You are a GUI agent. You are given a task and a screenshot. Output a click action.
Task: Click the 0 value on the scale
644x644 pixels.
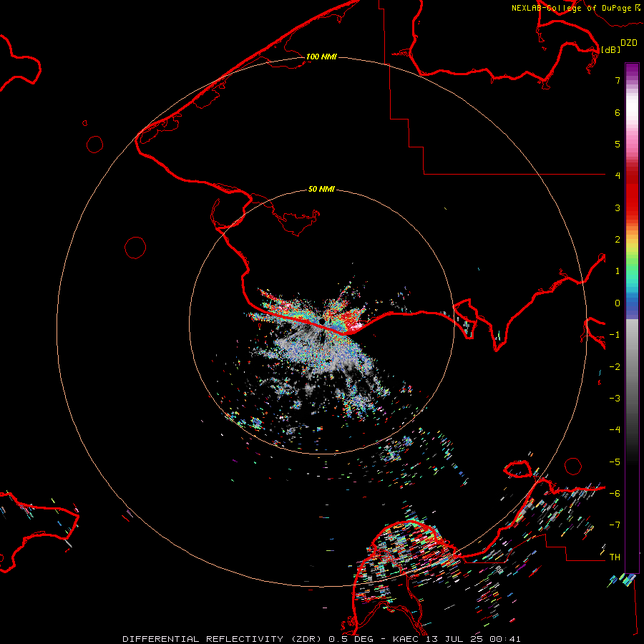click(618, 303)
